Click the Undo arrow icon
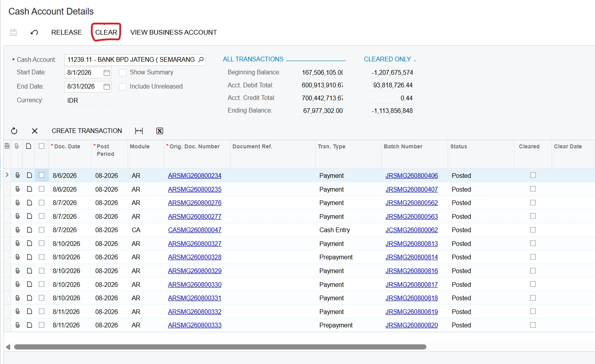595x364 pixels. (34, 32)
